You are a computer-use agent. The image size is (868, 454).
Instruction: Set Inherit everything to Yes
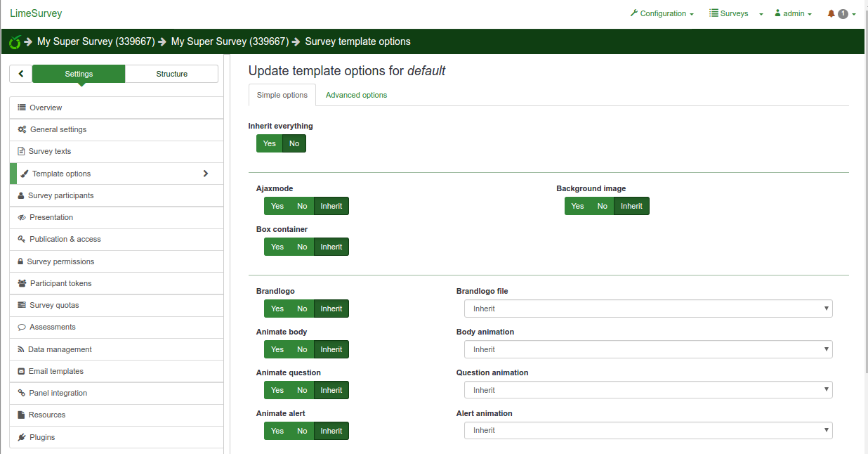[269, 143]
